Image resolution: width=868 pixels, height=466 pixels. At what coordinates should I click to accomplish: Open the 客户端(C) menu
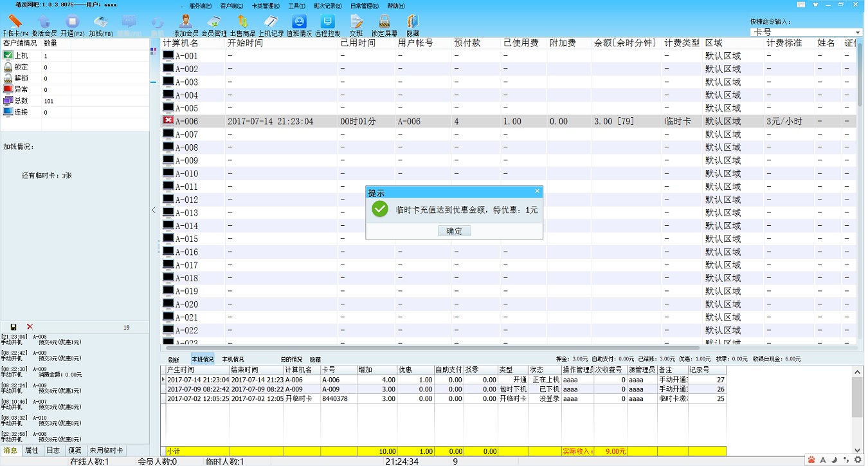(x=232, y=6)
